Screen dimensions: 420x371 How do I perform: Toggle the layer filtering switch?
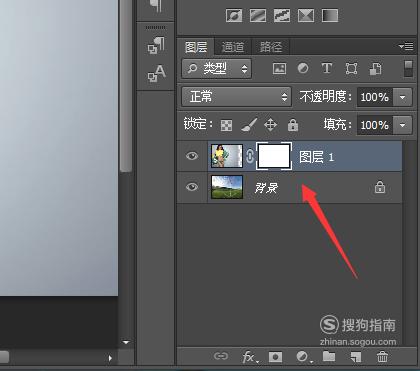click(x=408, y=69)
